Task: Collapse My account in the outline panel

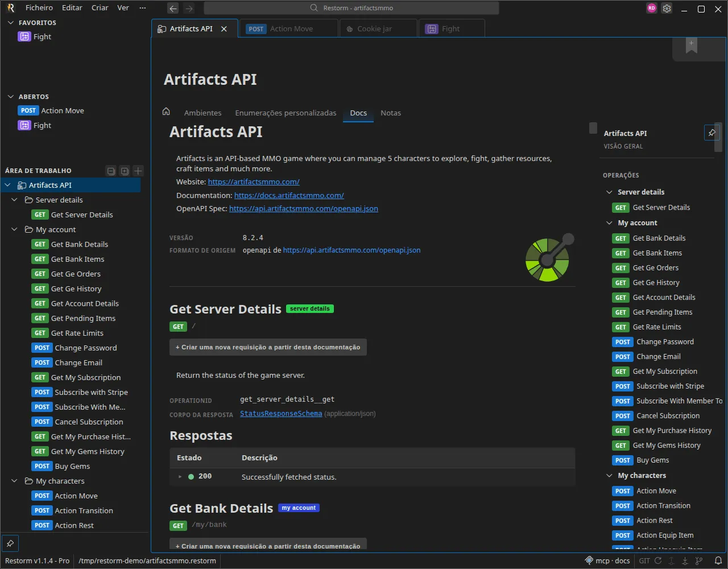Action: point(609,222)
